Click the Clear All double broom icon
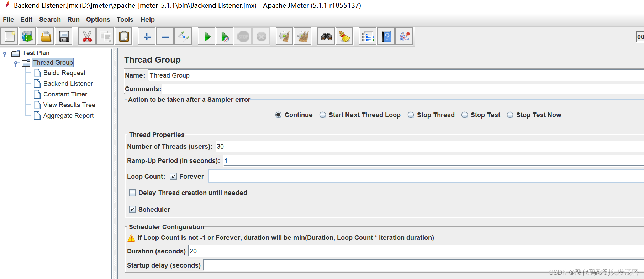The height and width of the screenshot is (279, 644). [303, 36]
